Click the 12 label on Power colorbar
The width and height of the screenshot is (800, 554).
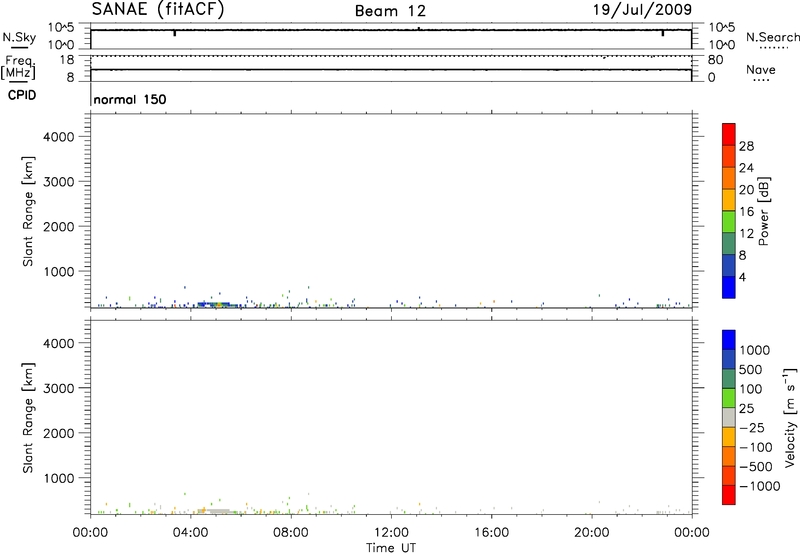click(746, 234)
